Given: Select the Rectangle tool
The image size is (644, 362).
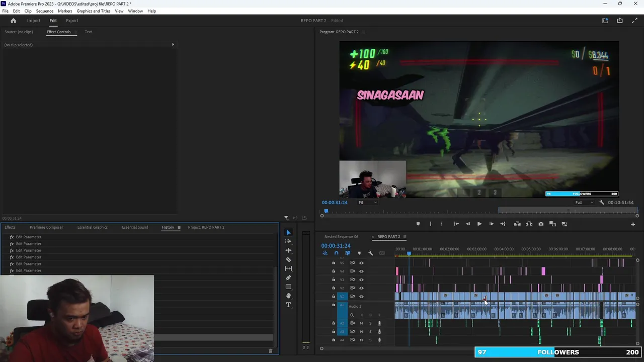Looking at the screenshot, I should coord(288,287).
